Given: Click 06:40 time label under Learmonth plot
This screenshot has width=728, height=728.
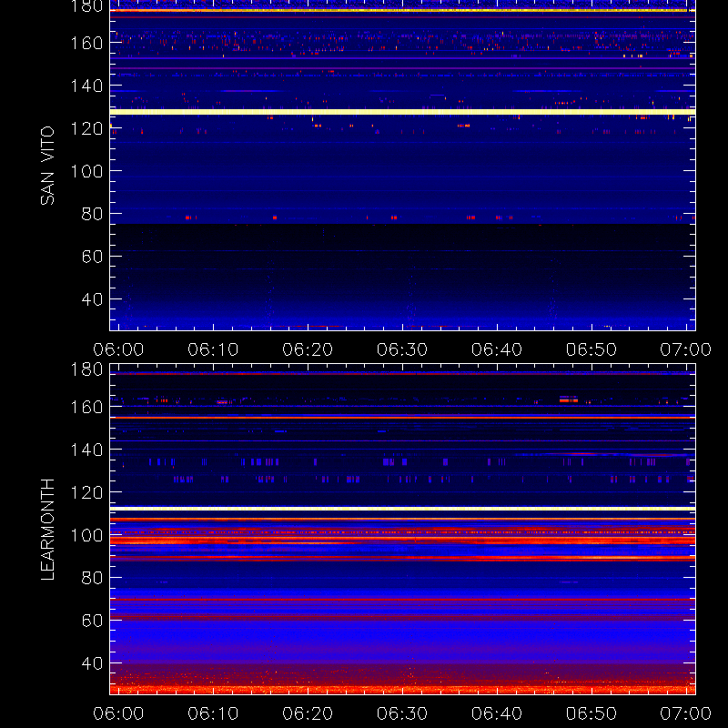Looking at the screenshot, I should (x=497, y=713).
